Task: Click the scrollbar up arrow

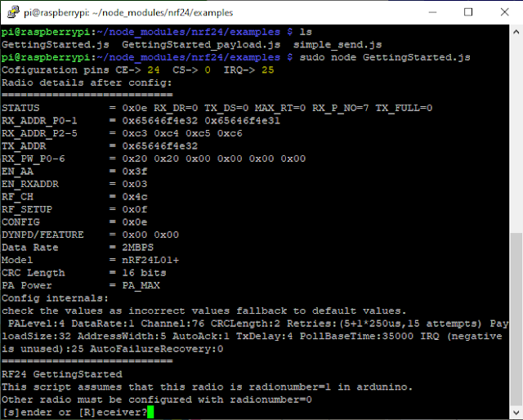Action: pyautogui.click(x=516, y=32)
